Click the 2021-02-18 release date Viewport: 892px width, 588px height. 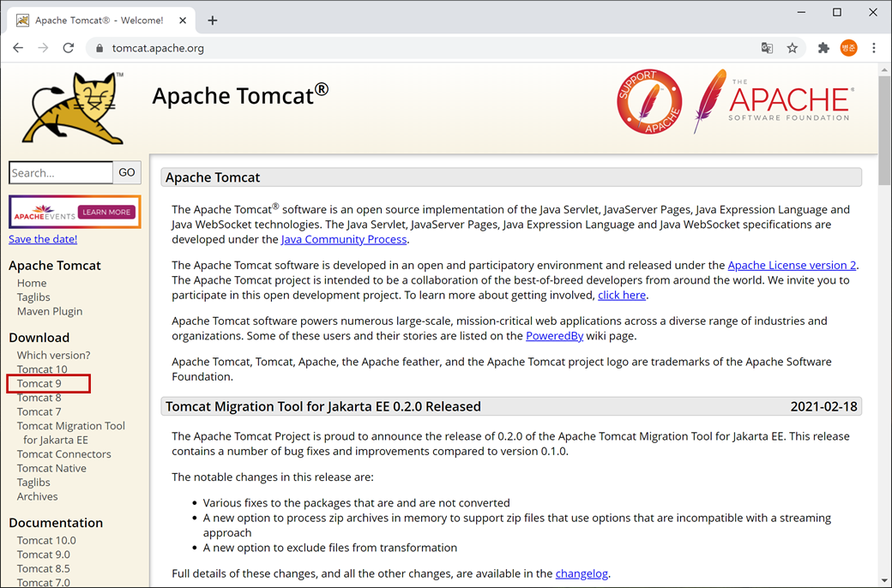click(x=823, y=406)
